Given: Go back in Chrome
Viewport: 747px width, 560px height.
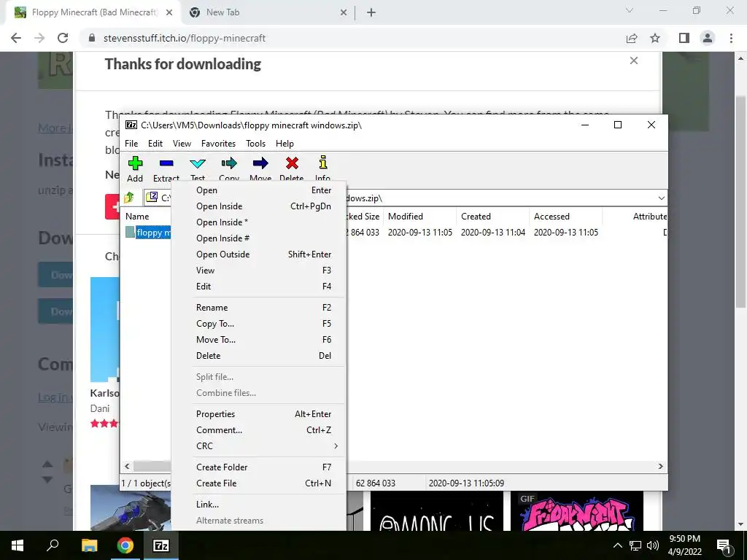Looking at the screenshot, I should tap(16, 38).
